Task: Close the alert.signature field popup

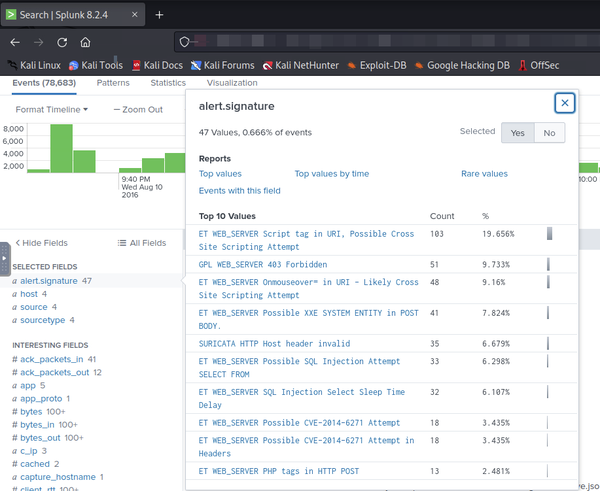Action: tap(565, 103)
